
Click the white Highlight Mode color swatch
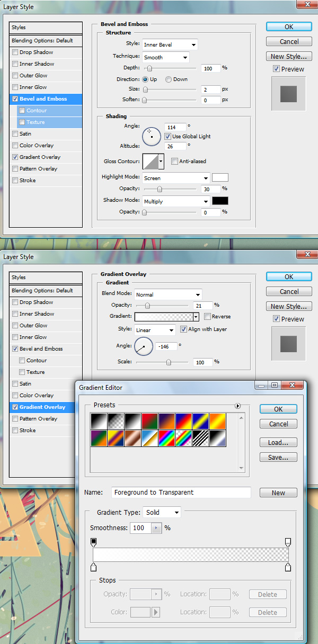coord(220,178)
